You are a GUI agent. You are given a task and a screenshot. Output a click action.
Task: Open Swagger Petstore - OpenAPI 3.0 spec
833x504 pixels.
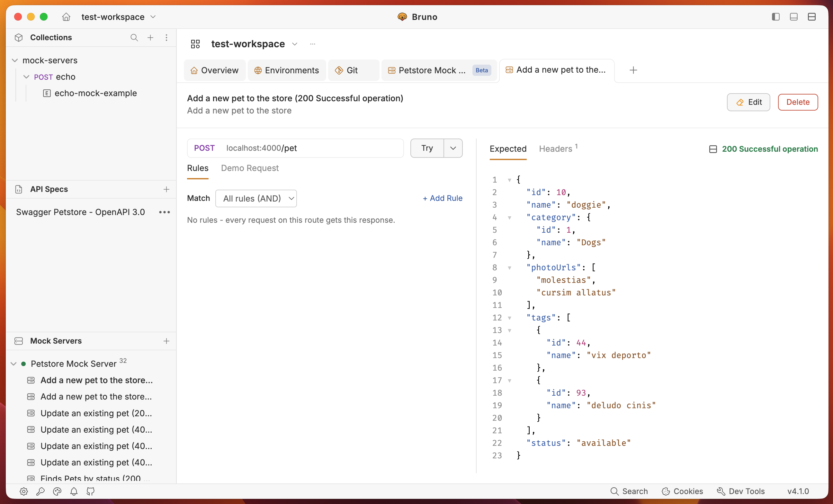click(x=80, y=212)
